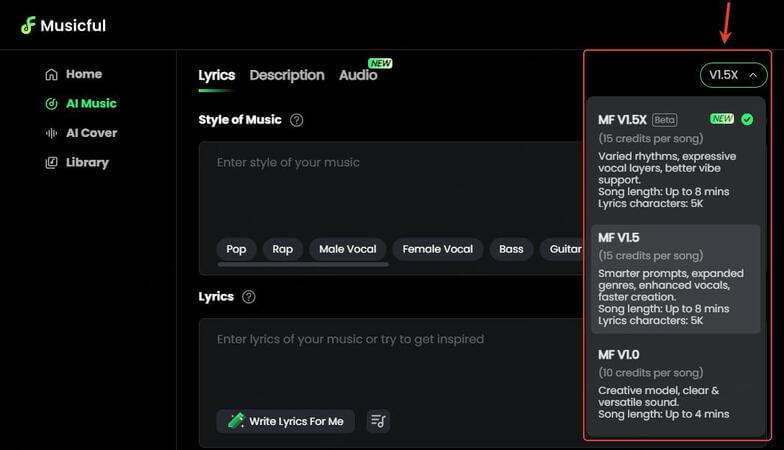Click the Musicful logo icon
The width and height of the screenshot is (784, 450).
[28, 25]
